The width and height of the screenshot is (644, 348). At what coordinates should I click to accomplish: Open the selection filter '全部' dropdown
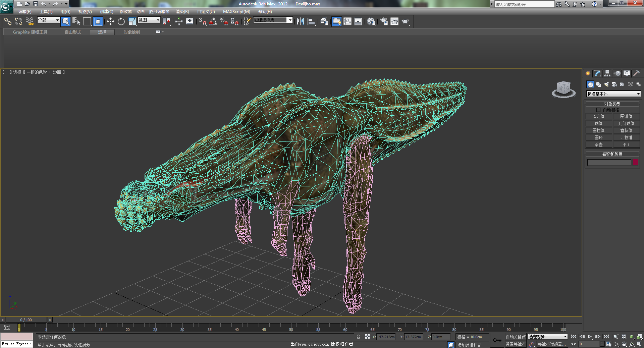(48, 20)
